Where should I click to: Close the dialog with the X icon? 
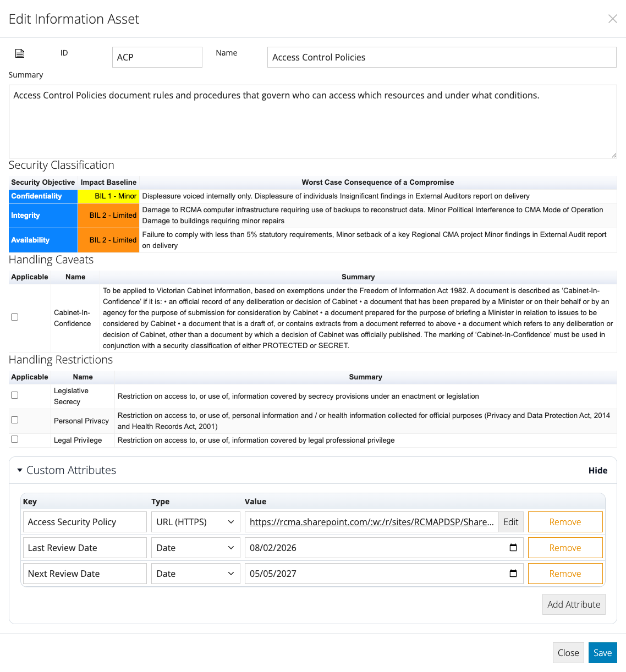612,19
